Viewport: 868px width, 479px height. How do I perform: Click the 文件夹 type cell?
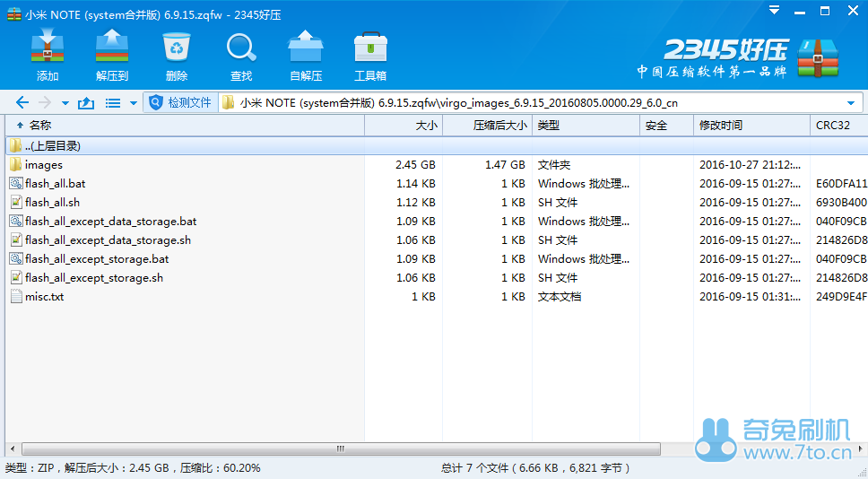(553, 165)
